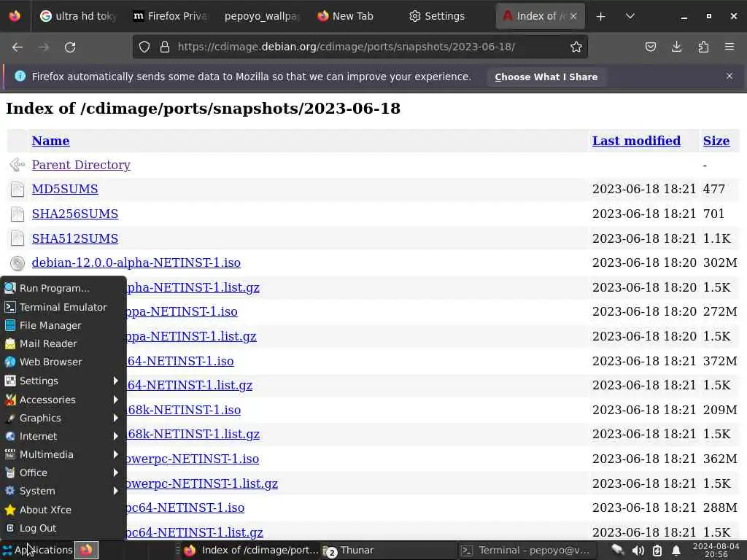Sort the listing by Size
Image resolution: width=747 pixels, height=560 pixels.
716,141
